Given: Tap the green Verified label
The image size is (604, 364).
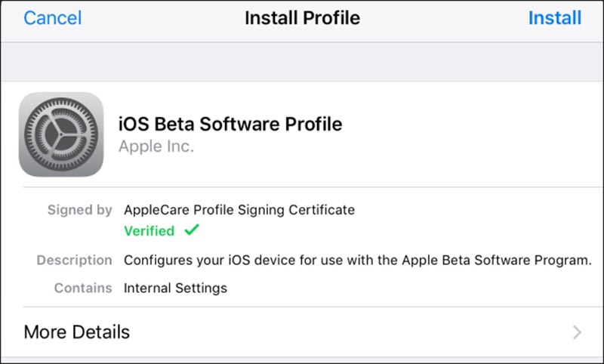Looking at the screenshot, I should coord(149,231).
